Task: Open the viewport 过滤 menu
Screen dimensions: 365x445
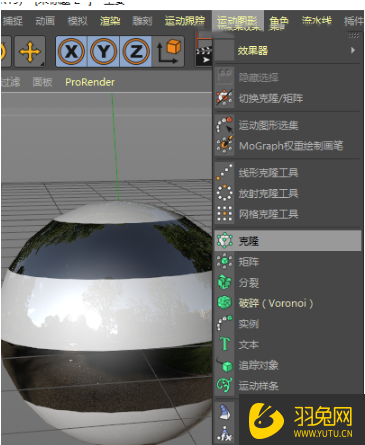Action: coord(10,82)
